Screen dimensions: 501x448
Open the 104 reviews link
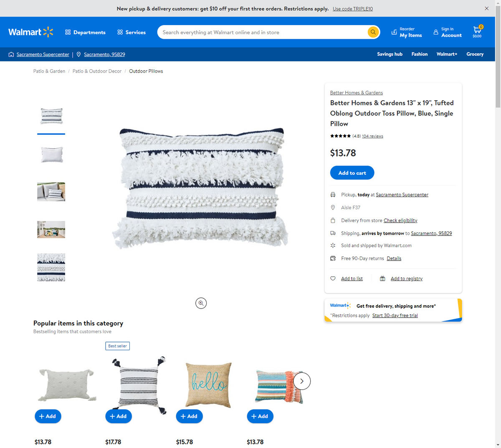click(372, 136)
